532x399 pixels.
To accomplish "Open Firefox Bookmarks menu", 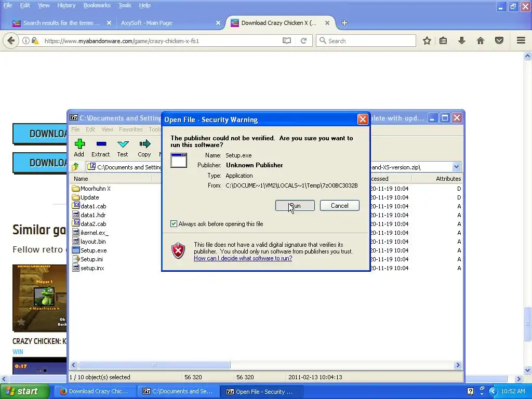I will [97, 5].
